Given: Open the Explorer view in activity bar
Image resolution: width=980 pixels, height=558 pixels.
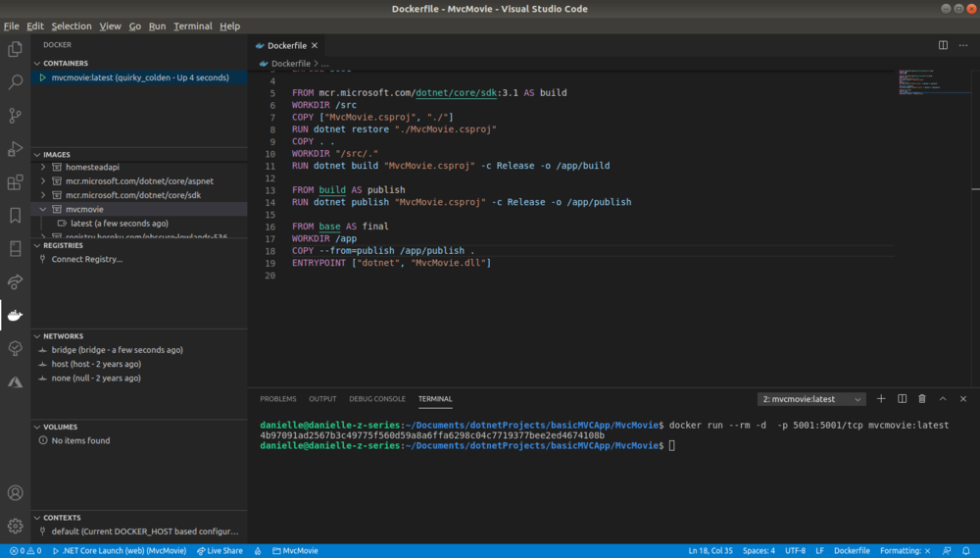Looking at the screenshot, I should click(x=15, y=49).
